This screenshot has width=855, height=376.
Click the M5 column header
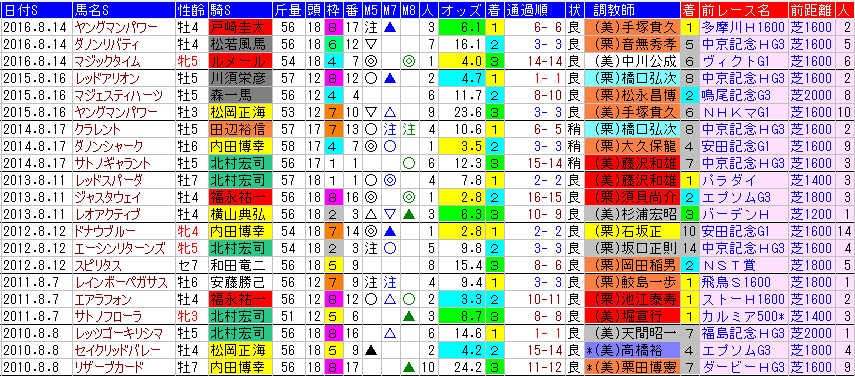pos(371,10)
